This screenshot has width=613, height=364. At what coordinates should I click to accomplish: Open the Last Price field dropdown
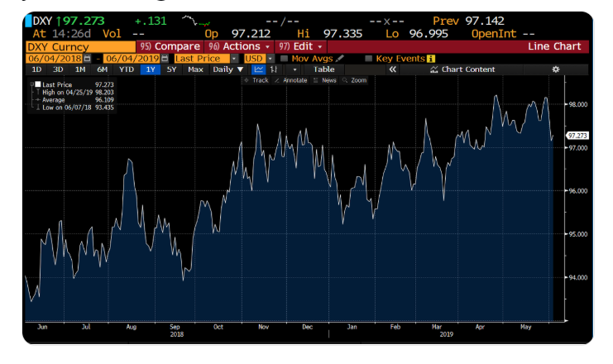(x=234, y=59)
